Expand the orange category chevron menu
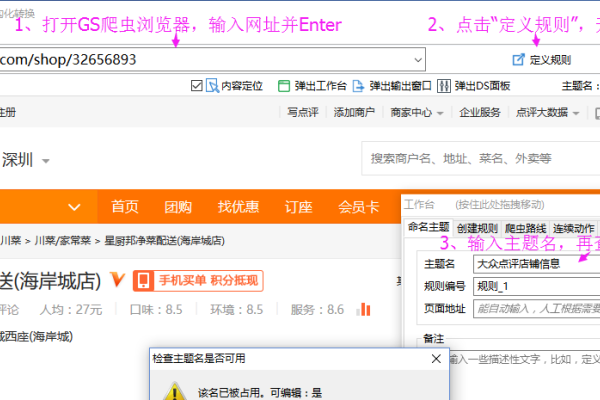The width and height of the screenshot is (600, 400). (x=74, y=207)
